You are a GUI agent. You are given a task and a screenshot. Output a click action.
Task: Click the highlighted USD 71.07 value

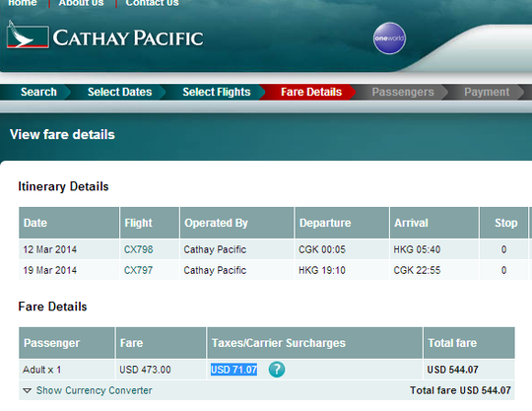(233, 370)
